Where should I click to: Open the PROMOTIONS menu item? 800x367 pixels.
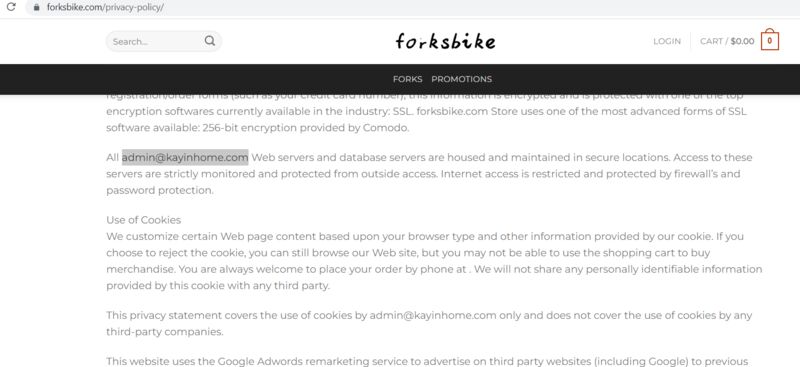pyautogui.click(x=462, y=79)
